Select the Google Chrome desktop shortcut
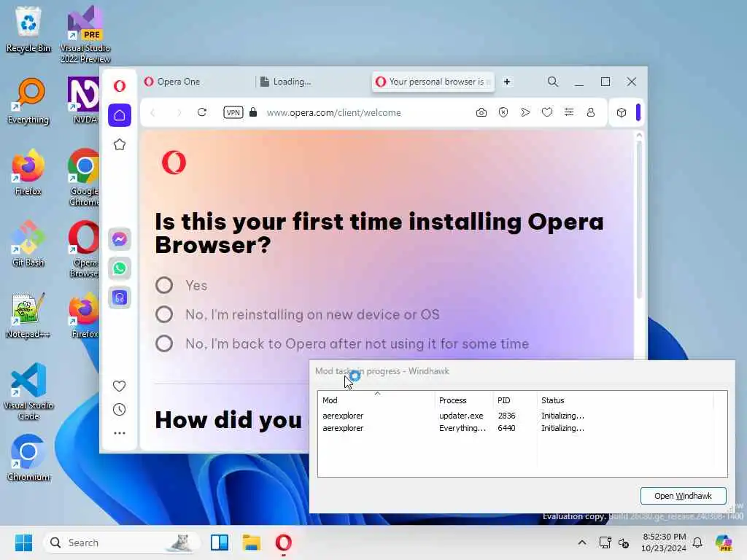Image resolution: width=747 pixels, height=560 pixels. [x=84, y=177]
